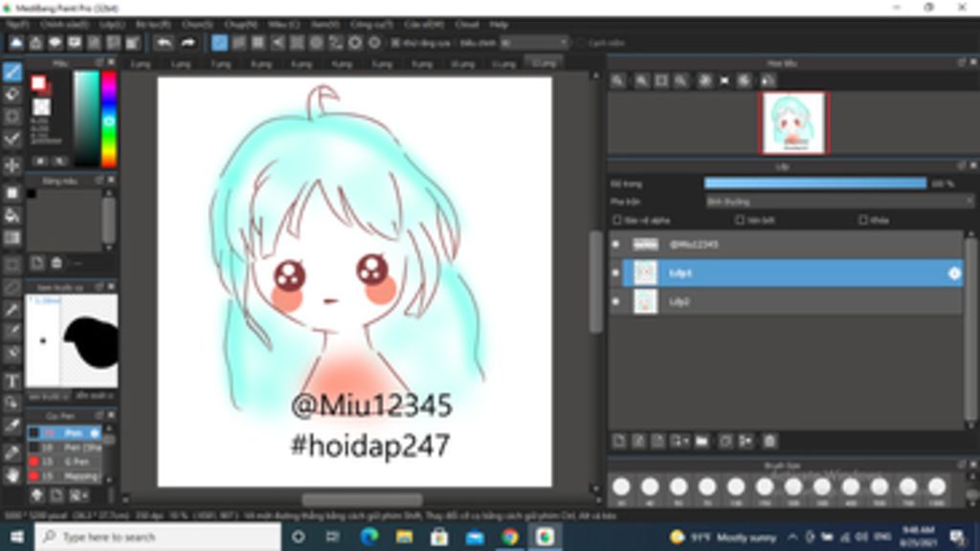Toggle the Xén bớt clipping checkbox
This screenshot has height=551, width=980.
point(740,220)
